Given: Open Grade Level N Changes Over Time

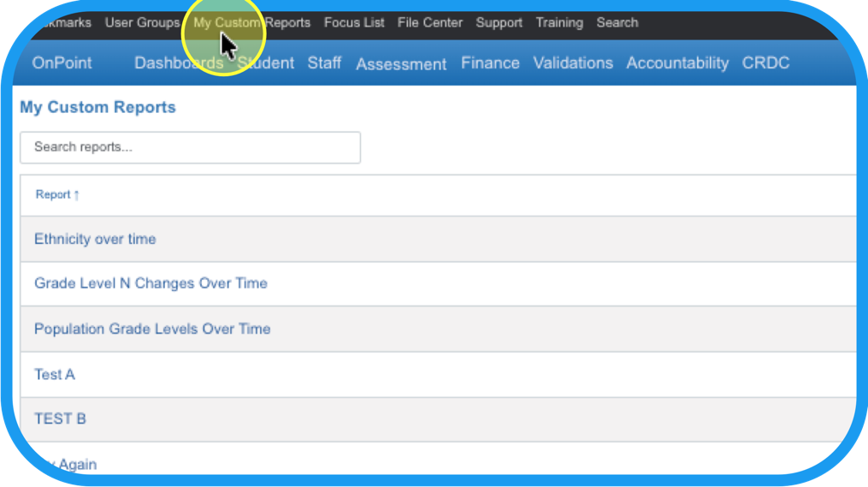Looking at the screenshot, I should [151, 283].
